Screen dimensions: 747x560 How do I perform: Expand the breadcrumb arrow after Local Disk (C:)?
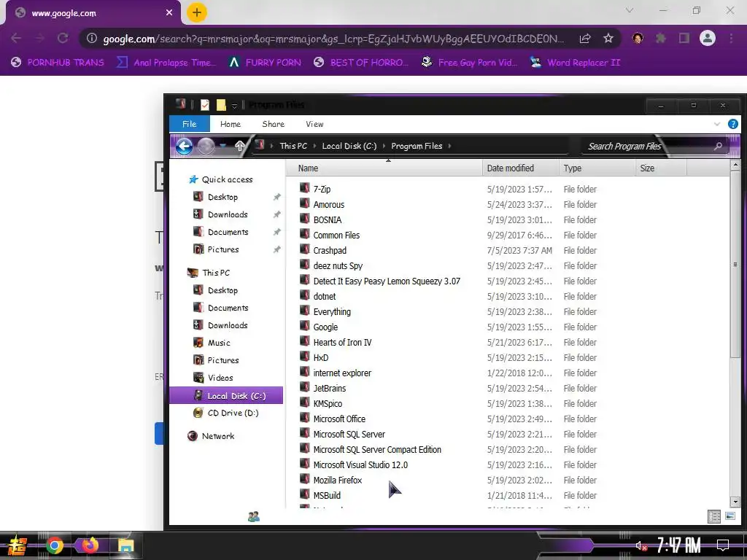(384, 146)
